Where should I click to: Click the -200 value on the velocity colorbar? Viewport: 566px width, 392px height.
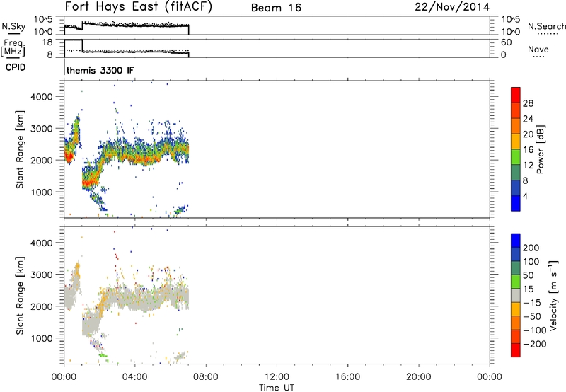pos(535,344)
